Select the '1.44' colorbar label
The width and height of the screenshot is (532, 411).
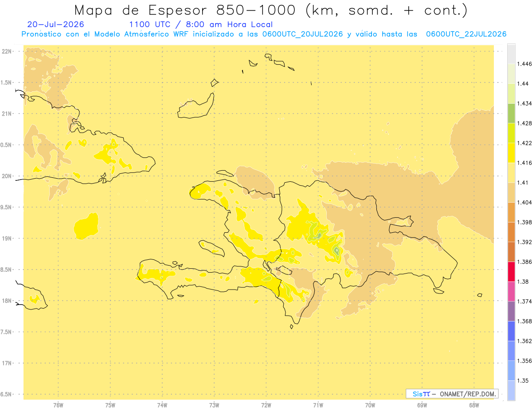523,84
